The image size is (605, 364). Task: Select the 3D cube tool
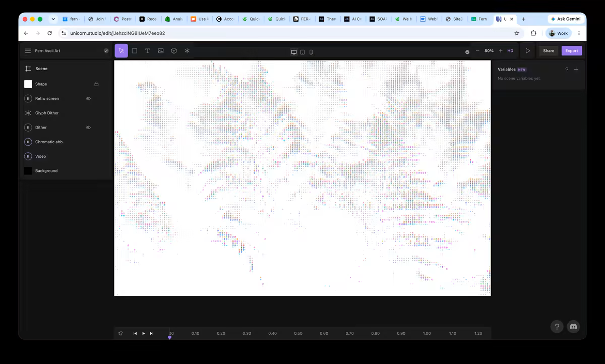[174, 51]
